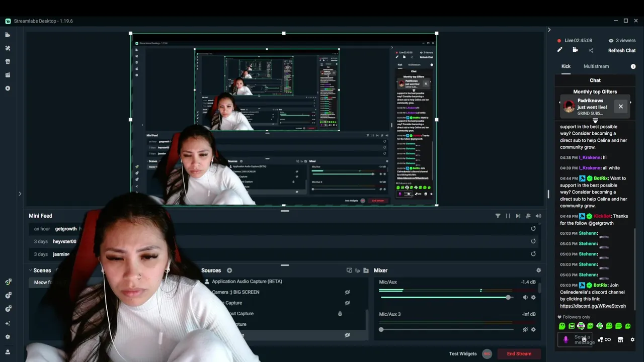Open the folder icon beside Mixer label
Viewport: 644px width, 362px height.
(366, 270)
